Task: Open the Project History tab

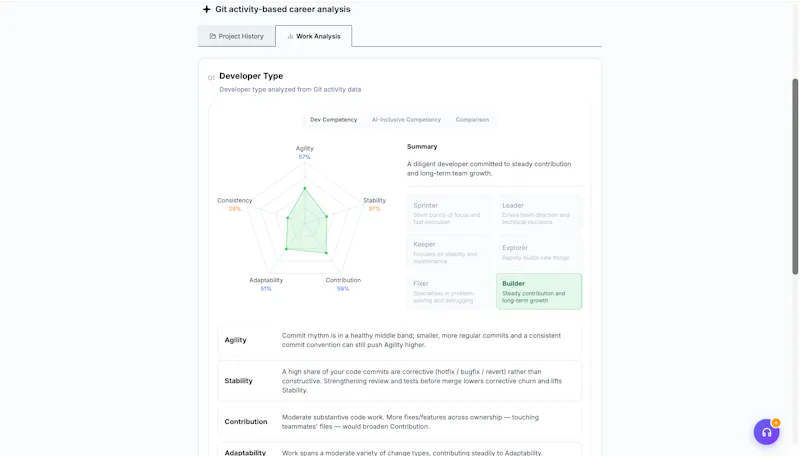Action: (237, 36)
